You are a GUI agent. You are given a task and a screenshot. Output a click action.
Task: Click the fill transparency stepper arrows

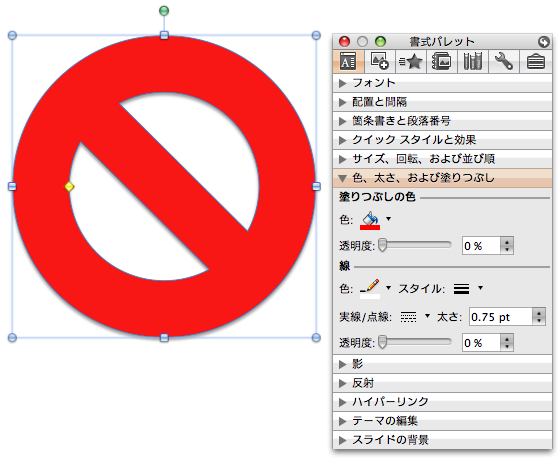point(507,245)
